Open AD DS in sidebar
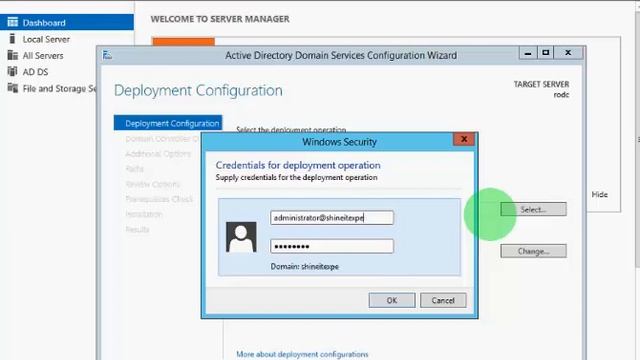640x360 pixels. pyautogui.click(x=35, y=72)
